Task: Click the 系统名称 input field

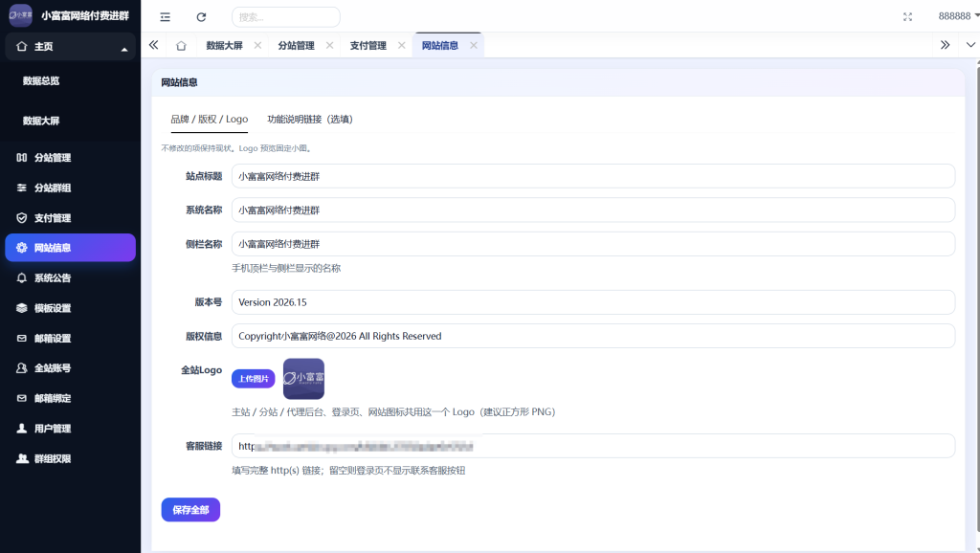Action: [593, 210]
